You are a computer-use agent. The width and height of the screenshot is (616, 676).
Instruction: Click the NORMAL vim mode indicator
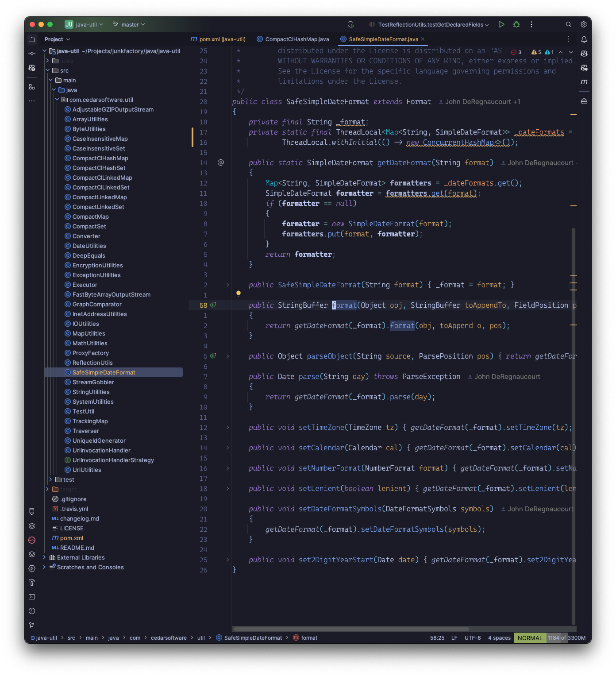click(530, 638)
